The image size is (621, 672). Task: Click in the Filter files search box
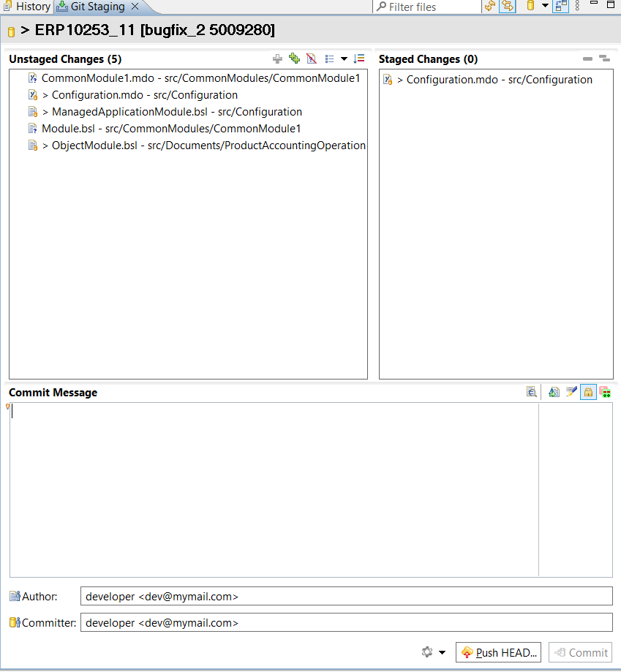click(x=432, y=7)
